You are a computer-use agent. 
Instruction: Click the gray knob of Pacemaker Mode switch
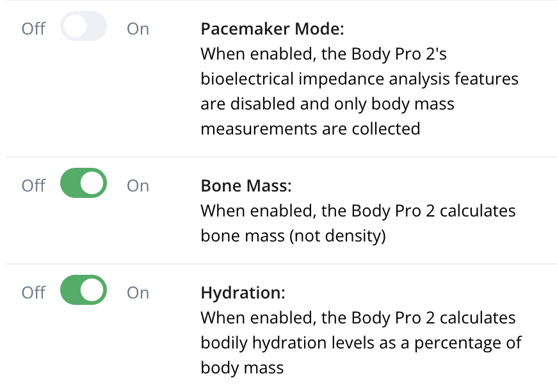coord(74,27)
